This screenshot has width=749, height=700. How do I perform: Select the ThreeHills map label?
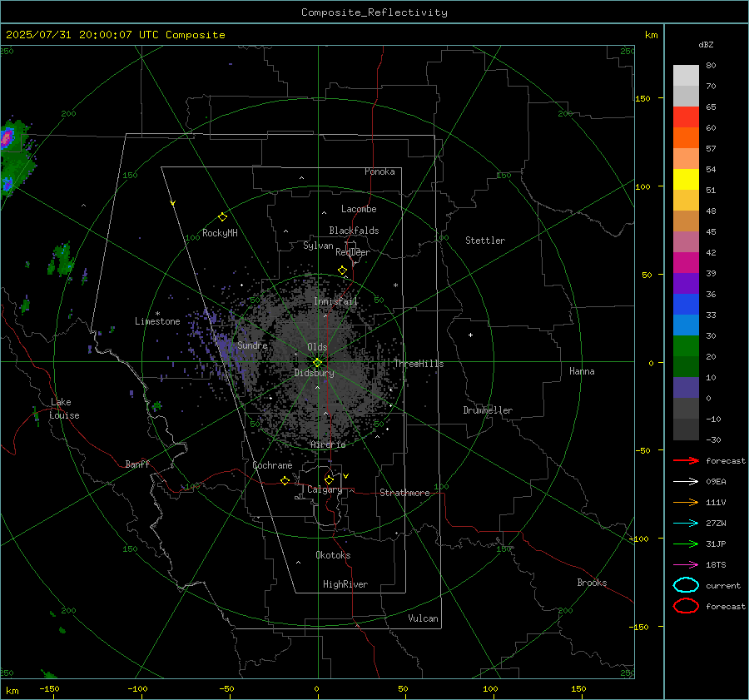pyautogui.click(x=419, y=364)
